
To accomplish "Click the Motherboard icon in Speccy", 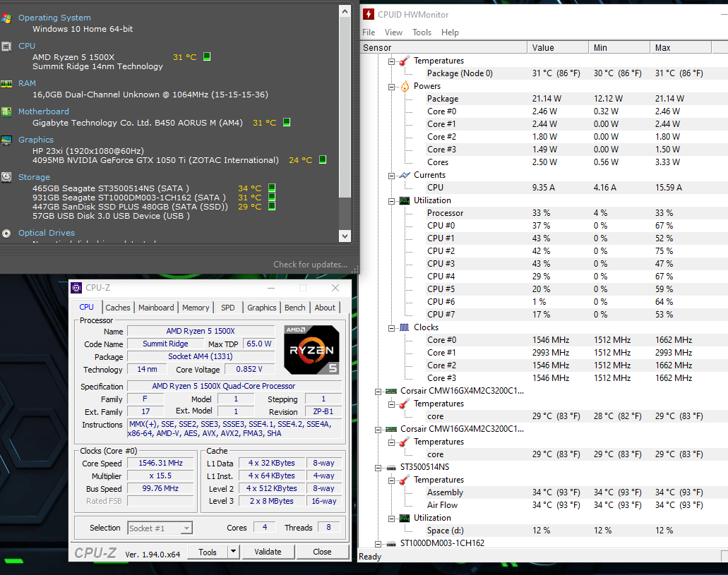I will tap(6, 112).
